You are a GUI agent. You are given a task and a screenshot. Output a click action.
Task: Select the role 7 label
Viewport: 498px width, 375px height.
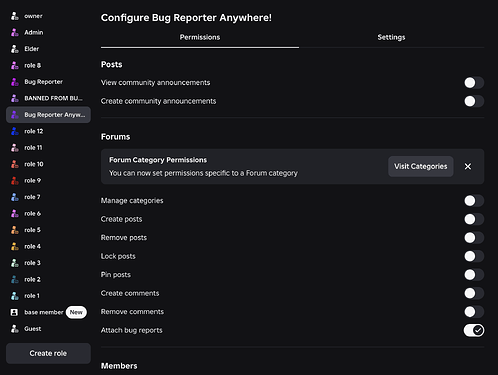(x=32, y=197)
